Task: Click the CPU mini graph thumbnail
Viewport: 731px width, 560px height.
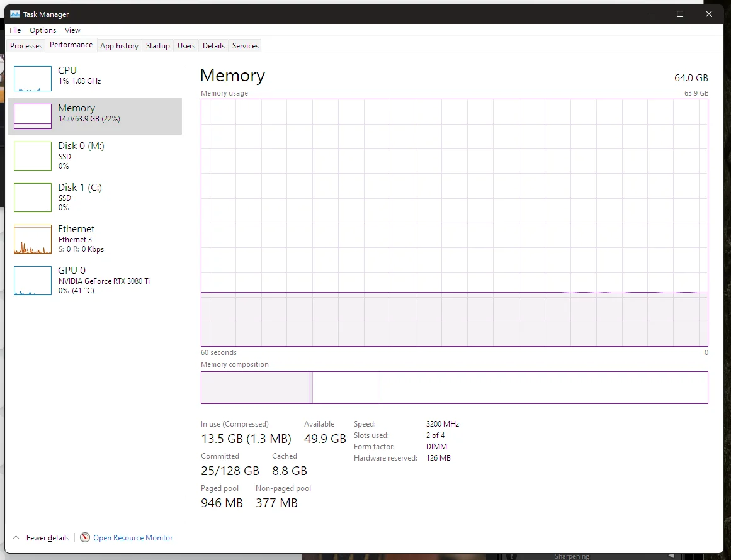Action: (33, 79)
